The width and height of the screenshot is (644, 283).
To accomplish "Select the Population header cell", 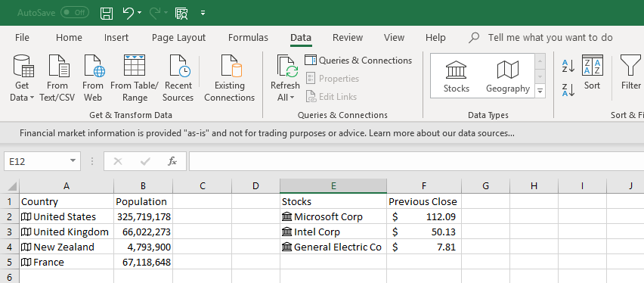I will click(x=144, y=201).
